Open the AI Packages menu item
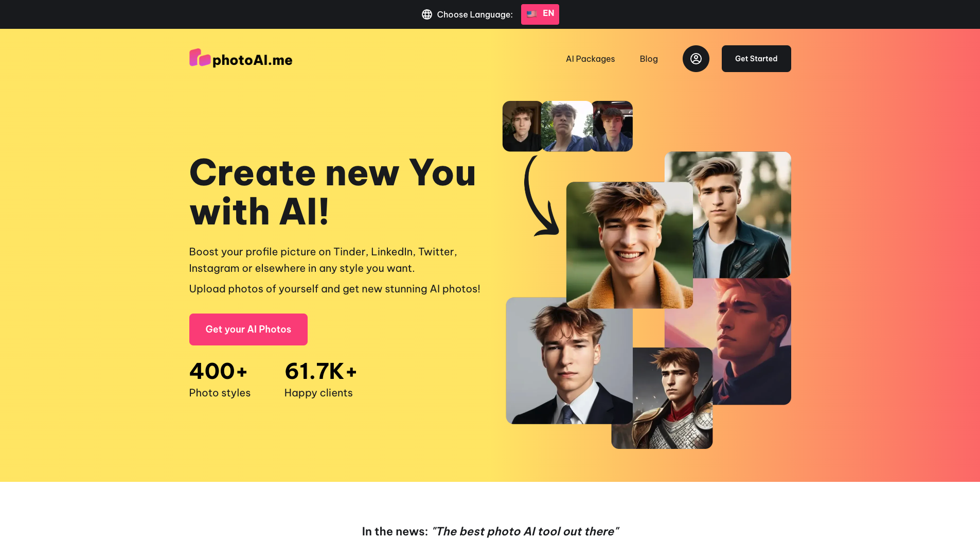 point(590,59)
